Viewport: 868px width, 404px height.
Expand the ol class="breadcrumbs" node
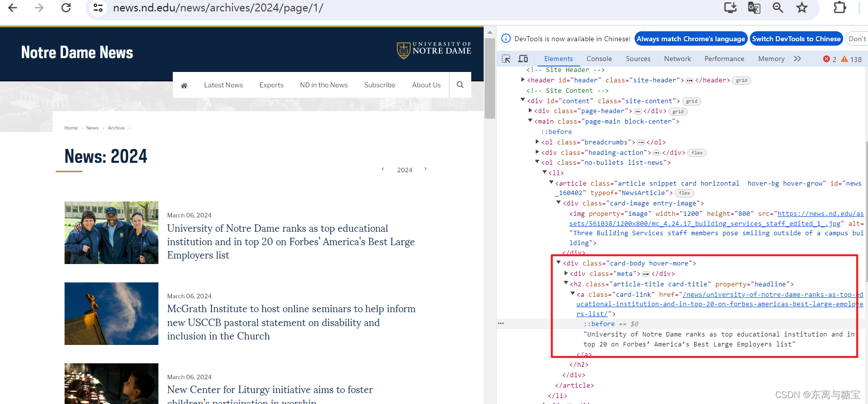coord(537,141)
